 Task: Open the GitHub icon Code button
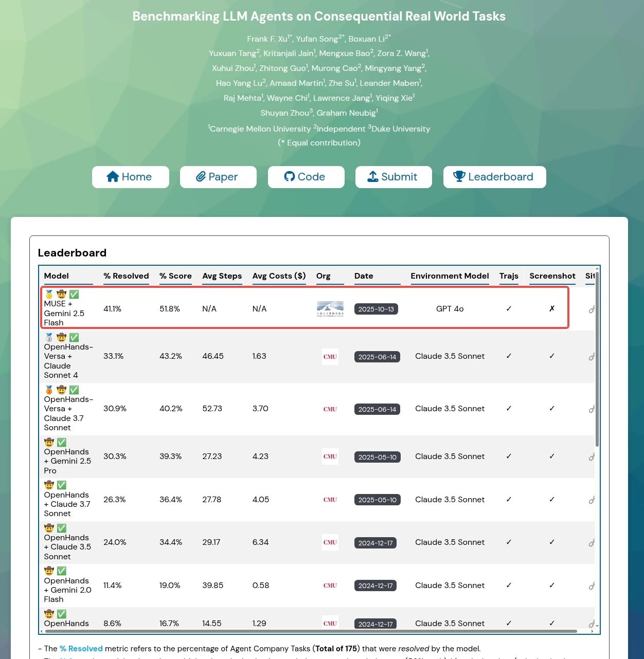click(x=290, y=177)
